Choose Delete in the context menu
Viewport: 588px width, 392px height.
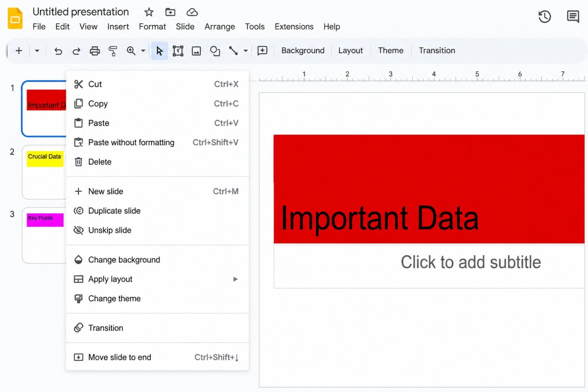(x=157, y=162)
